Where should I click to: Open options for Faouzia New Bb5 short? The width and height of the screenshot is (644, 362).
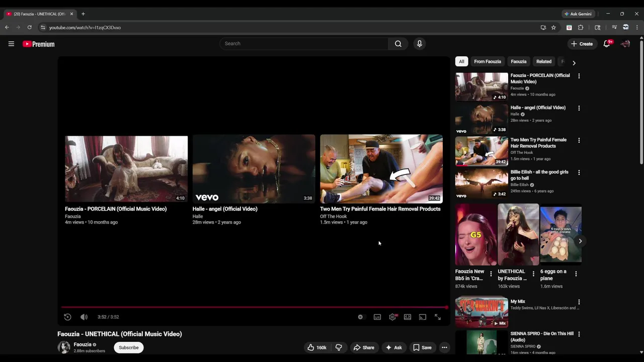click(x=491, y=274)
